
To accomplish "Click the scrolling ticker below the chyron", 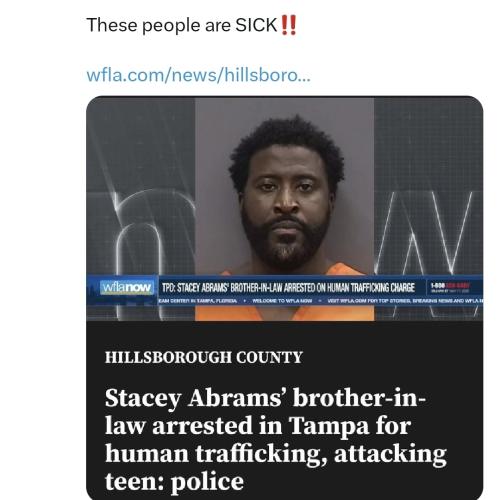I will tap(320, 301).
